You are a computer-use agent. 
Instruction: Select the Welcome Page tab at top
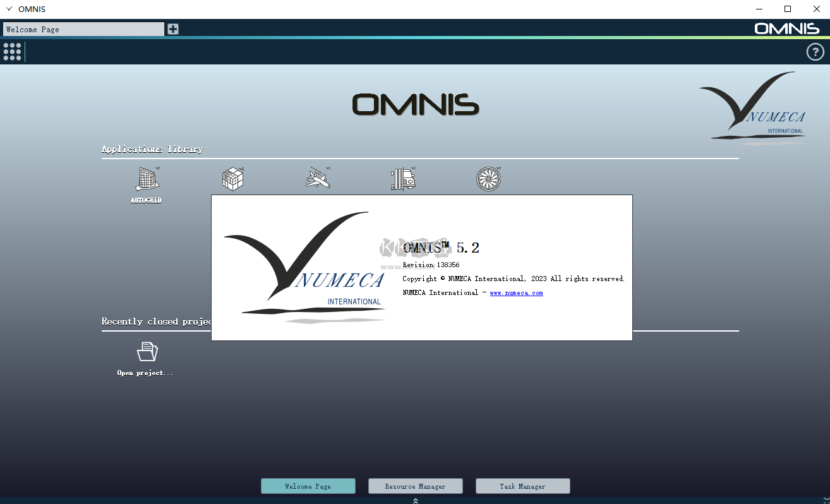coord(83,29)
